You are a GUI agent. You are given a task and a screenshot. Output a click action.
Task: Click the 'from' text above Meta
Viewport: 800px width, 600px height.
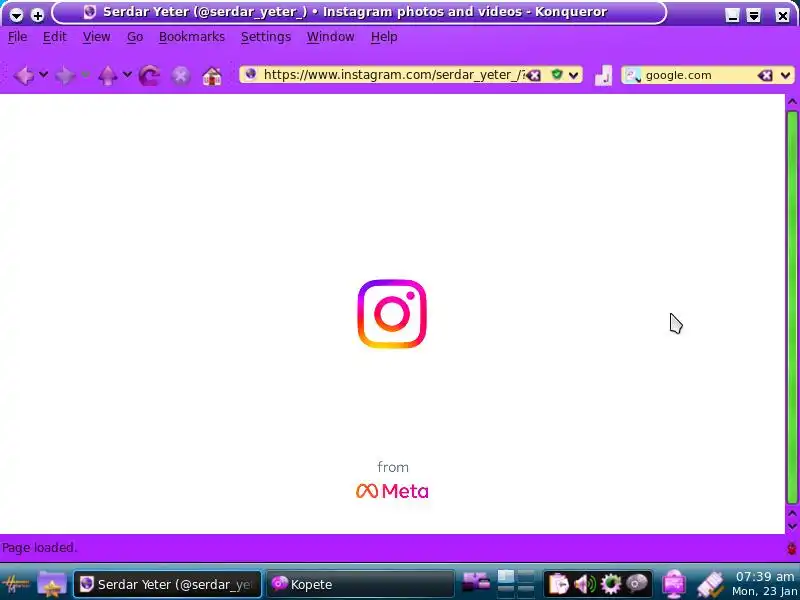(393, 467)
